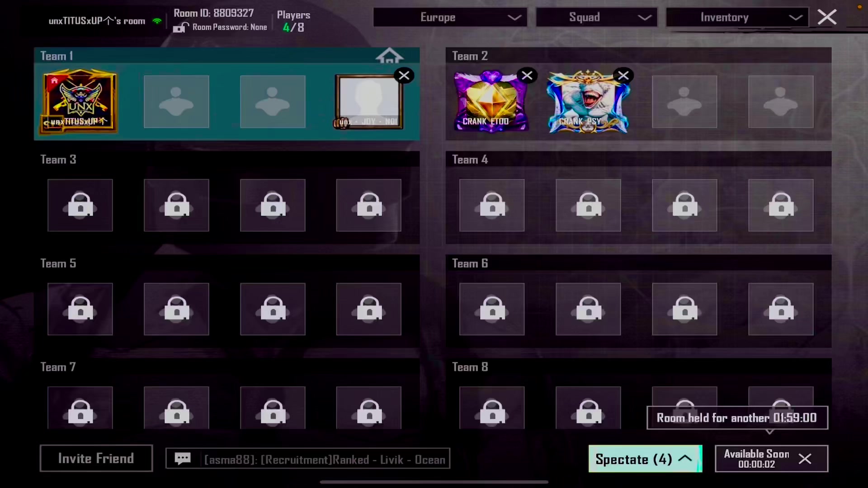The height and width of the screenshot is (488, 868).
Task: Remove the CRANK ETOO player from Team 2
Action: click(x=527, y=75)
